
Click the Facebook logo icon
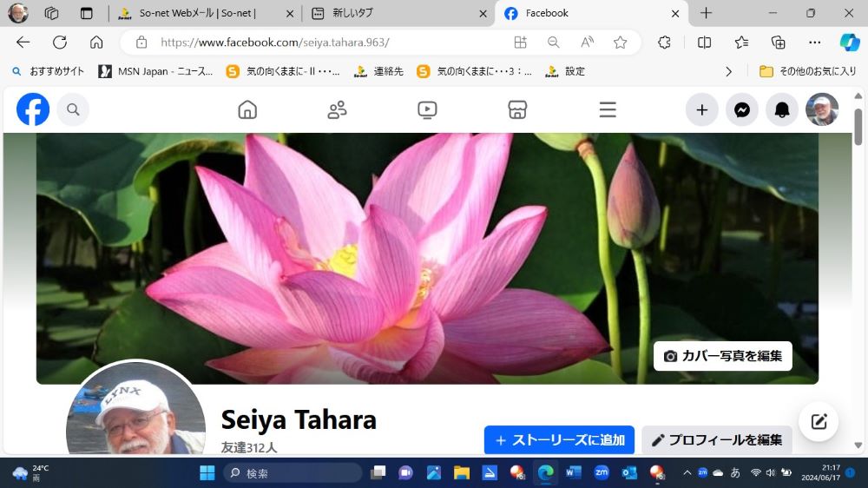[33, 109]
